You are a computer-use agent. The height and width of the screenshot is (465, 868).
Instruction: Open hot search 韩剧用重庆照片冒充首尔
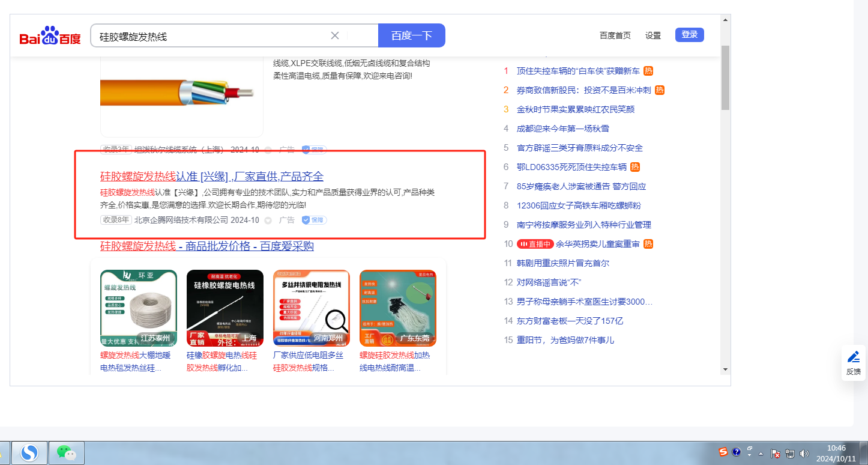point(563,263)
